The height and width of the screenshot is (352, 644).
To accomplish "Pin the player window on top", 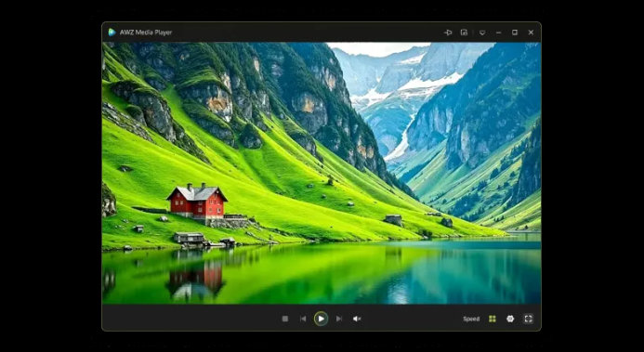I will (x=448, y=33).
